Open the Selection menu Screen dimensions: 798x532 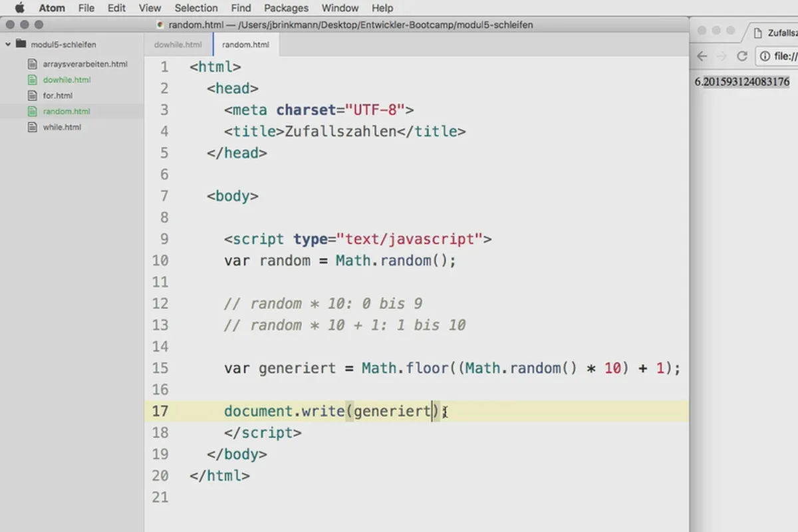(x=196, y=8)
